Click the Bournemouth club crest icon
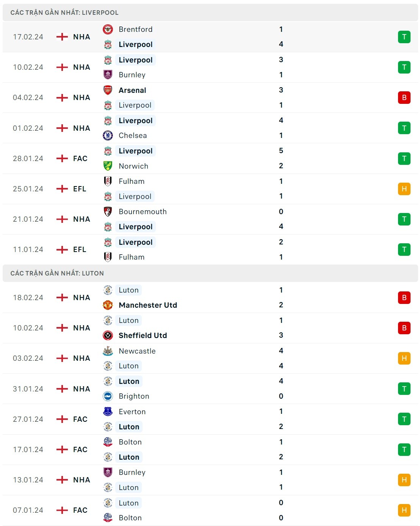Image resolution: width=420 pixels, height=526 pixels. [108, 211]
